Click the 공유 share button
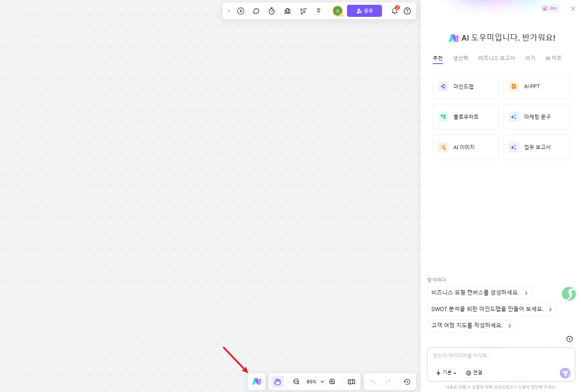The width and height of the screenshot is (581, 392). (364, 11)
